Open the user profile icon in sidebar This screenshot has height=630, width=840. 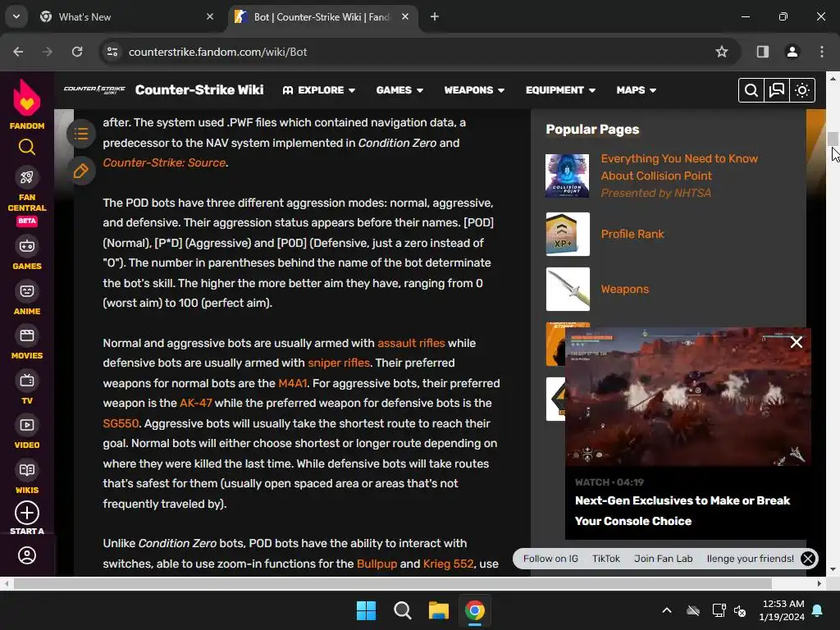(27, 555)
